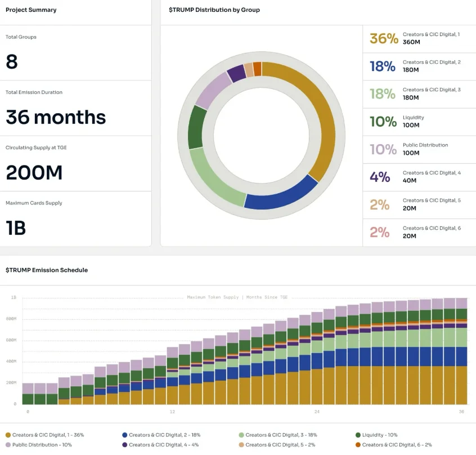
Task: Click the "Project Summary" heading
Action: 31,10
